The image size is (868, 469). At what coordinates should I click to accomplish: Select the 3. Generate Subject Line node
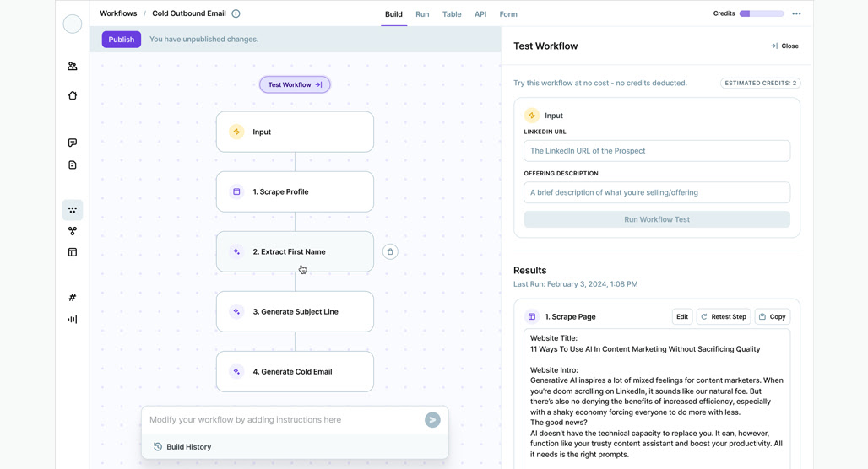[295, 312]
